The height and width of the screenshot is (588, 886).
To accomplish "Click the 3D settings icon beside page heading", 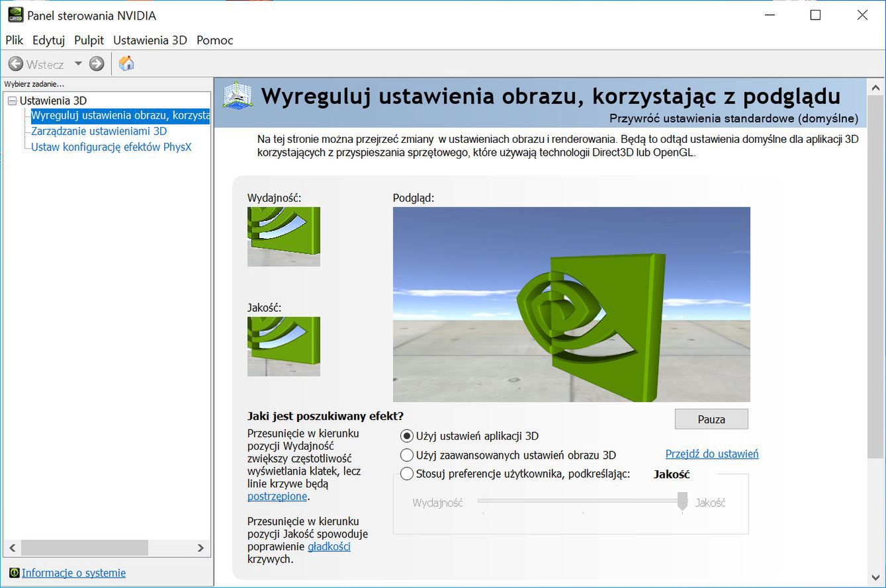I will click(238, 96).
